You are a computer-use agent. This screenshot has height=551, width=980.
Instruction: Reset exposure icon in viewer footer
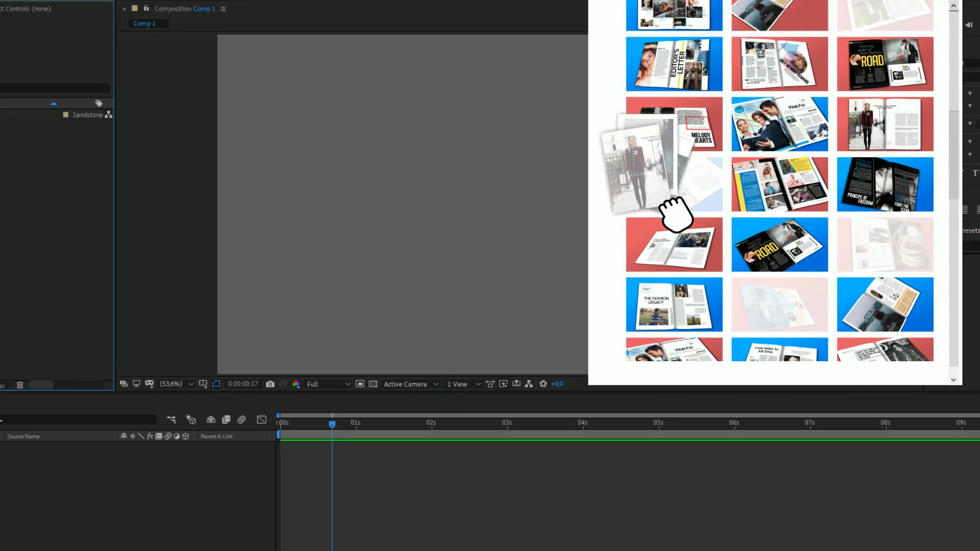543,384
